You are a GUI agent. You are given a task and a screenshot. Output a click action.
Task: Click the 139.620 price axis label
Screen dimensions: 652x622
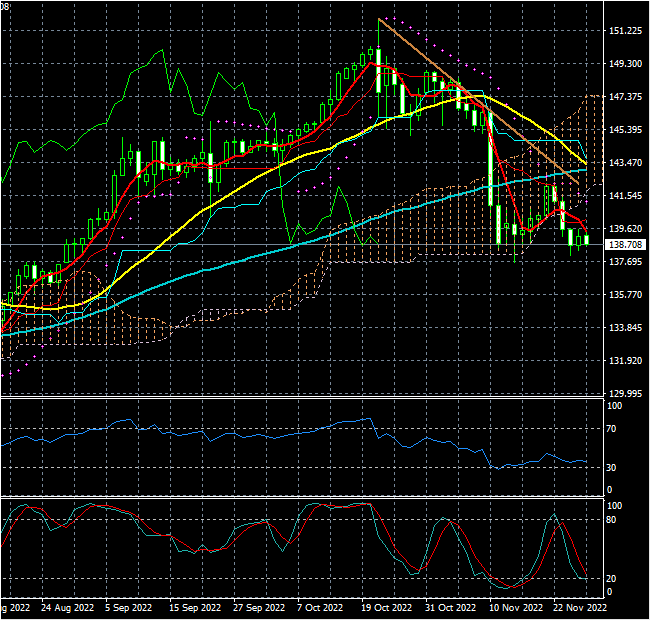[x=626, y=229]
